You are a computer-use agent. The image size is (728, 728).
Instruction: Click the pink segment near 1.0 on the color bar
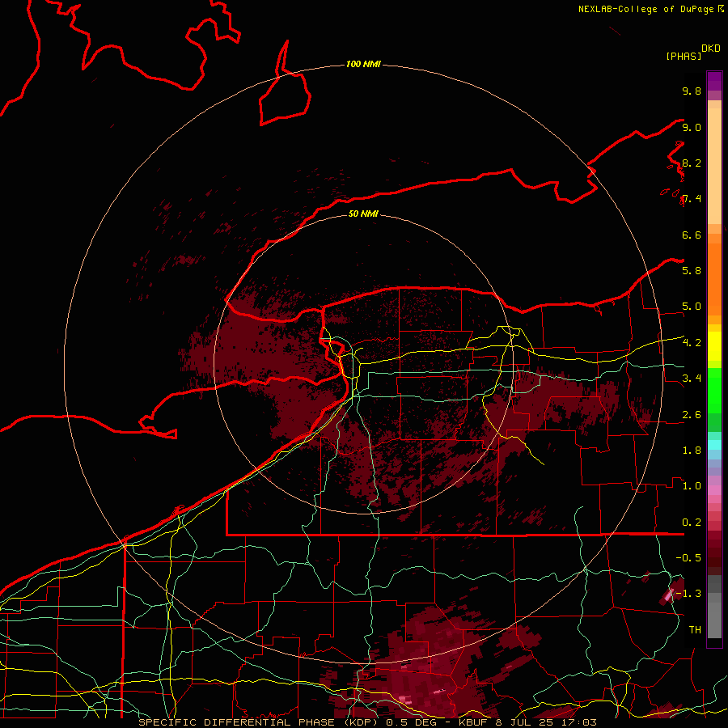(x=714, y=490)
